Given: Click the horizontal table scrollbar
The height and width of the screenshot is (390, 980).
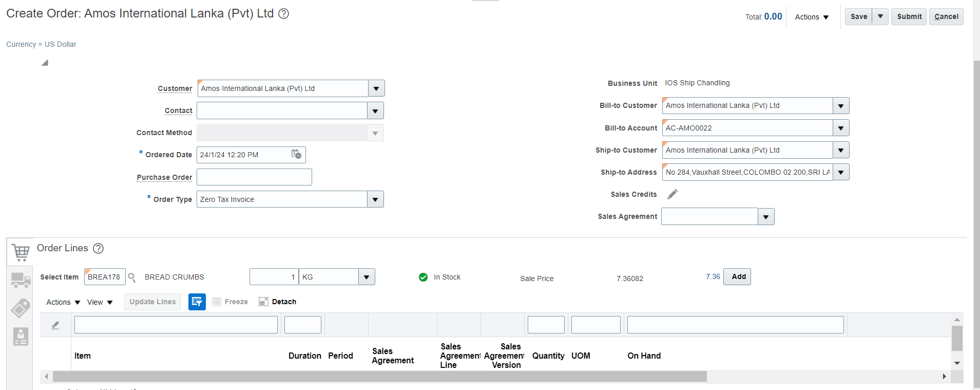Looking at the screenshot, I should point(380,377).
